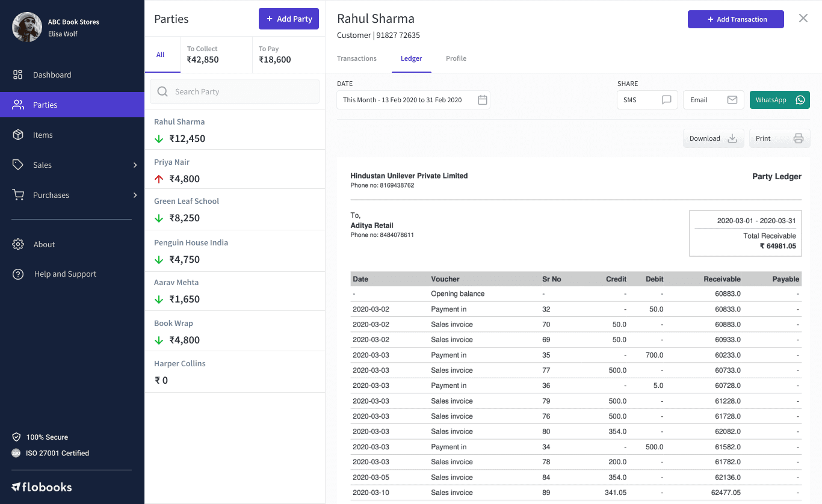Click the About gear icon
Viewport: 822px width, 504px height.
click(18, 244)
